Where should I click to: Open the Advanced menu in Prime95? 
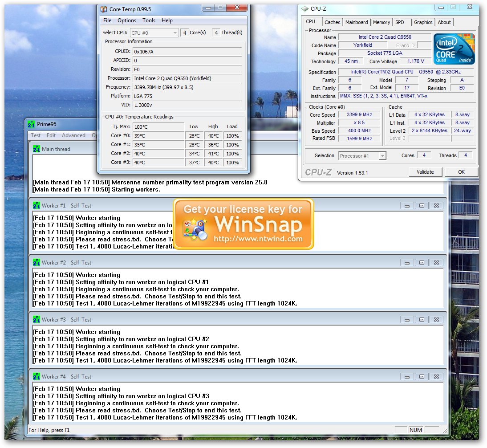73,135
